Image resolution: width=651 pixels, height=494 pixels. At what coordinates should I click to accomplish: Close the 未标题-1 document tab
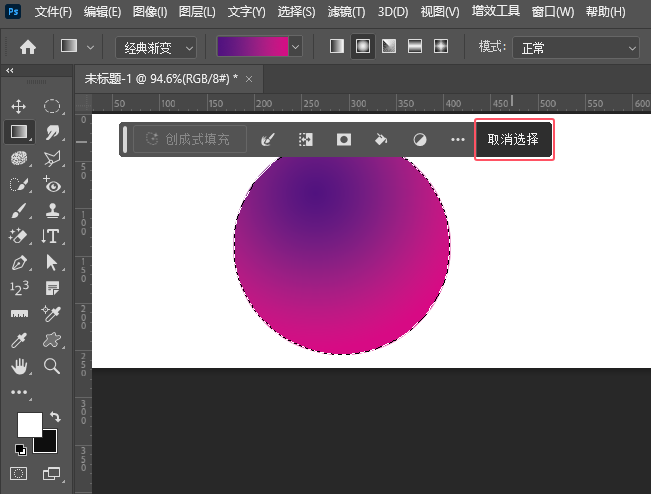tap(249, 79)
